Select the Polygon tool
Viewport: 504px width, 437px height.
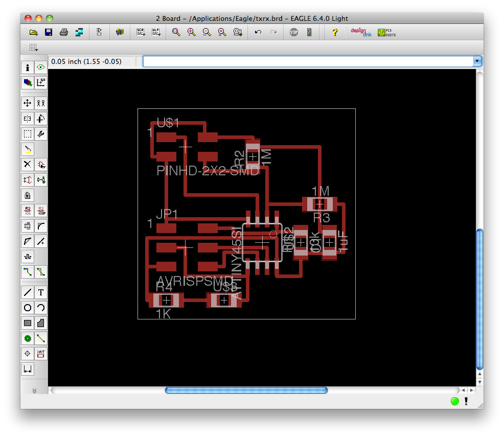pyautogui.click(x=41, y=323)
